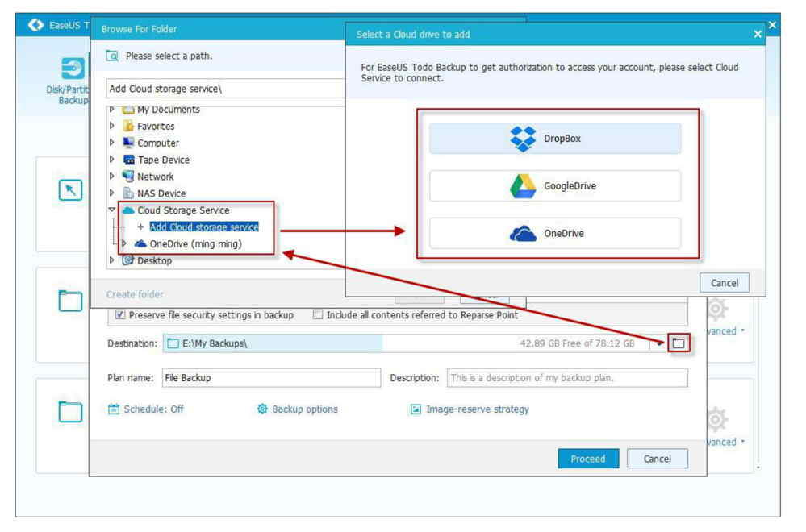Select DropBox cloud service
Viewport: 806px width, 532px height.
pyautogui.click(x=555, y=139)
